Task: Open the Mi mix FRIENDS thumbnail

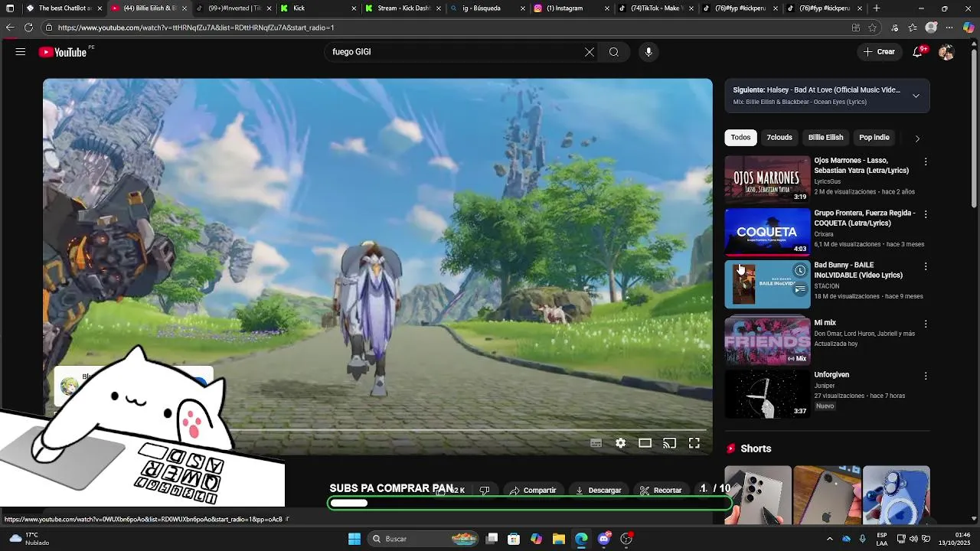Action: point(767,342)
